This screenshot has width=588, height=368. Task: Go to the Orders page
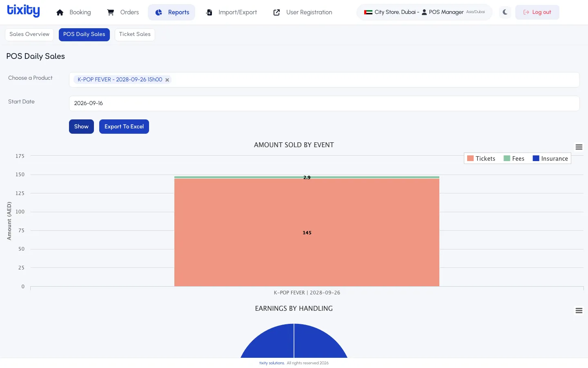click(123, 12)
